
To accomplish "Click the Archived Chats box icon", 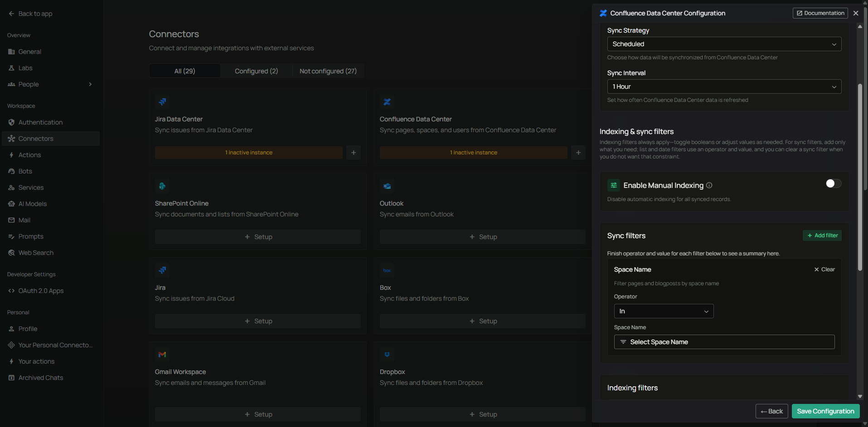I will tap(11, 378).
